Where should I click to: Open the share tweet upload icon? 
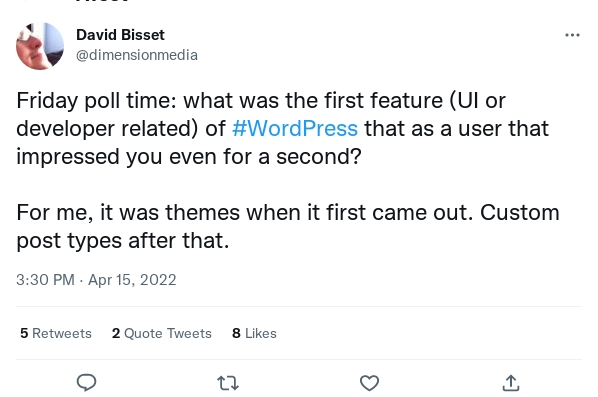pyautogui.click(x=511, y=383)
